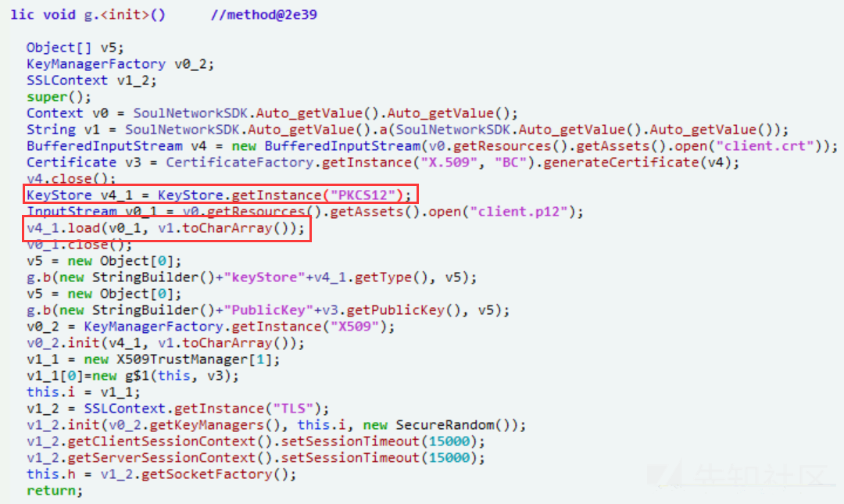Click the return statement
This screenshot has width=844, height=504.
coord(55,491)
